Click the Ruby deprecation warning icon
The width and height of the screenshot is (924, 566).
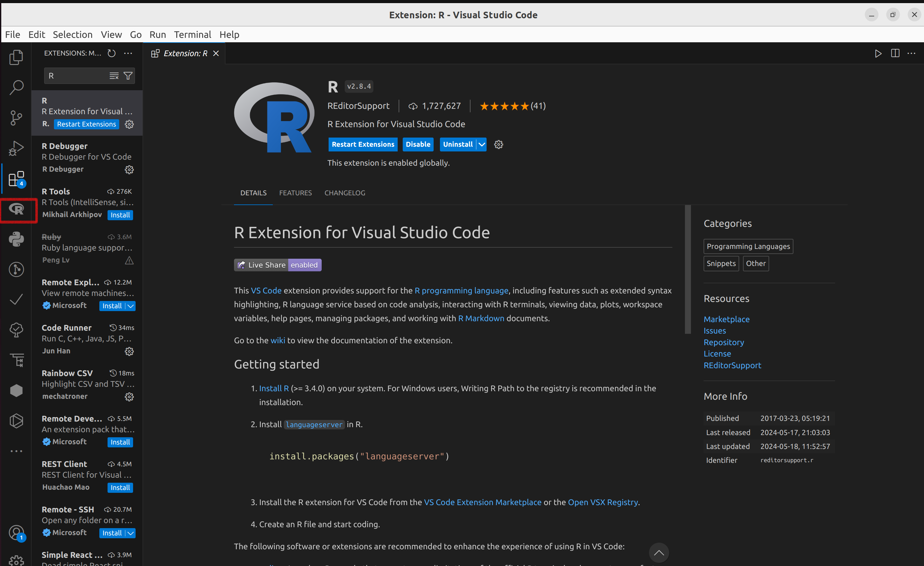pos(129,260)
